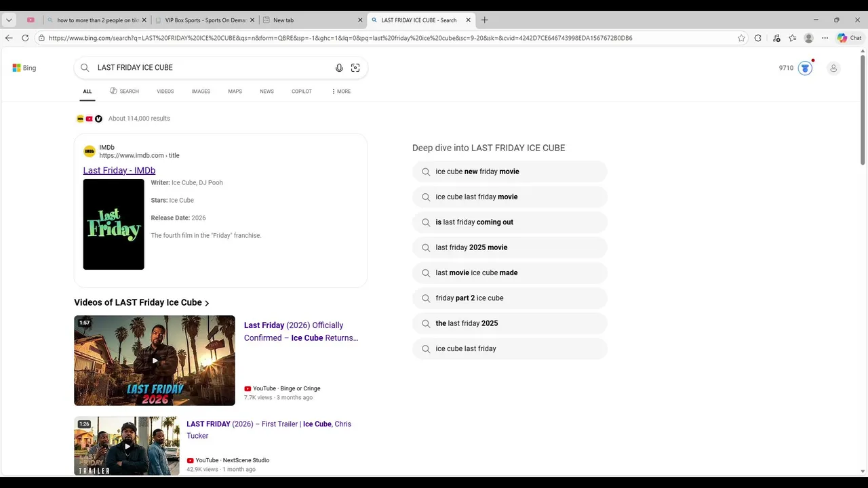
Task: Open Last Friday - IMDb link
Action: pos(119,170)
